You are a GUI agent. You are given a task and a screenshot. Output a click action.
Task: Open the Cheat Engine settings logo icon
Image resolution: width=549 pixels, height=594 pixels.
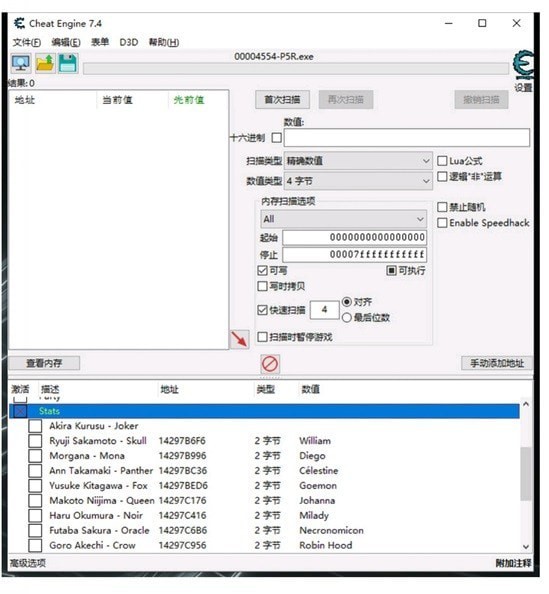pos(523,64)
